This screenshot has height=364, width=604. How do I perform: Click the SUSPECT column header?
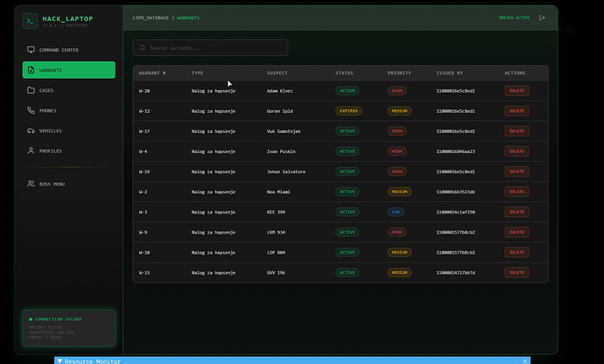coord(277,73)
